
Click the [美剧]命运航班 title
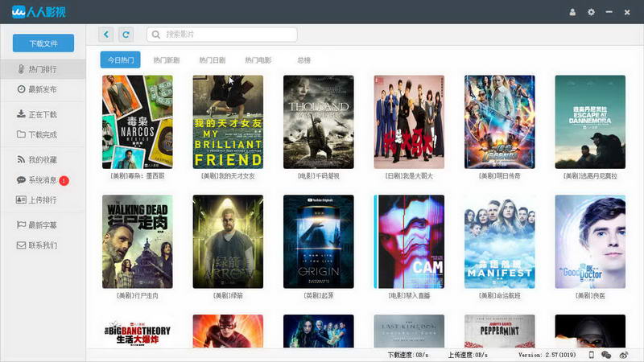pos(499,295)
